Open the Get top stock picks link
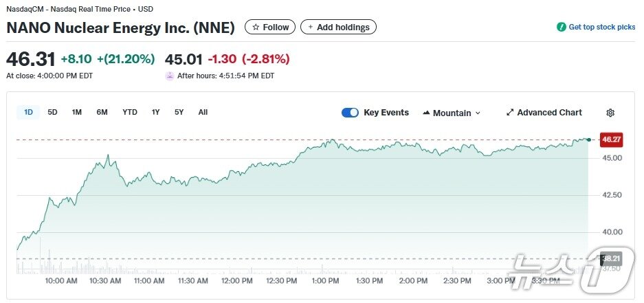Image resolution: width=644 pixels, height=303 pixels. tap(601, 27)
